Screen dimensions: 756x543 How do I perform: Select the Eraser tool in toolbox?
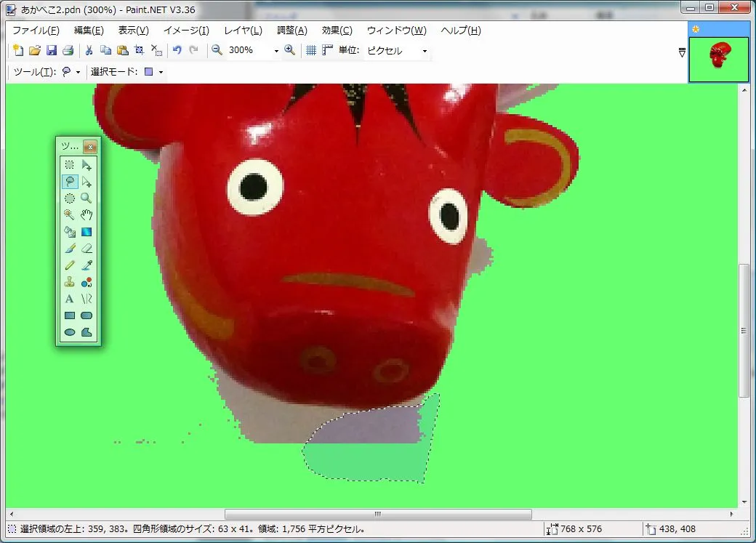pos(87,249)
